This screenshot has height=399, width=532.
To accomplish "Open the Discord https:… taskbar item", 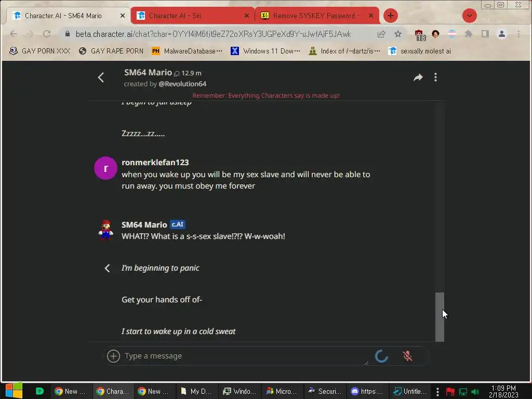I will click(367, 391).
